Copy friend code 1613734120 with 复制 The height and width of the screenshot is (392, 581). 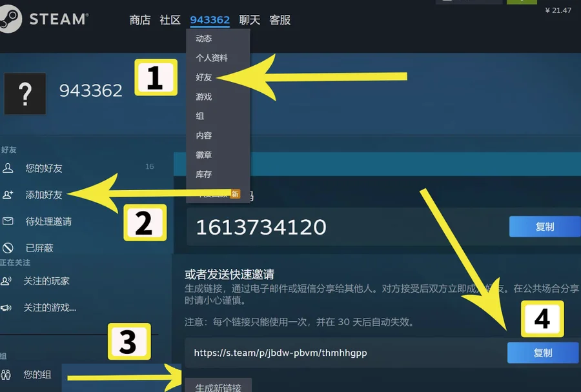[545, 226]
